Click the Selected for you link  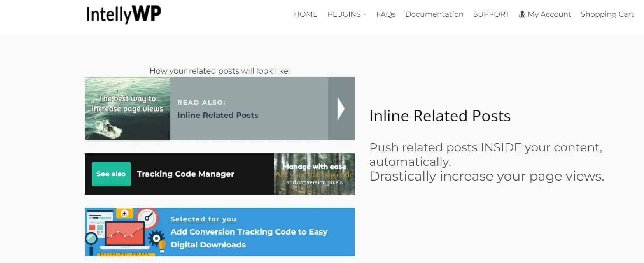[x=203, y=219]
